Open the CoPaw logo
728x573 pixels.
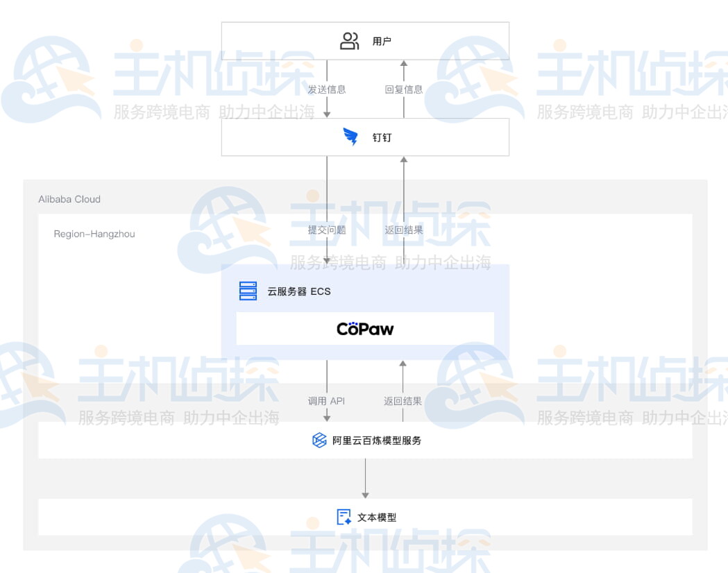(x=364, y=329)
